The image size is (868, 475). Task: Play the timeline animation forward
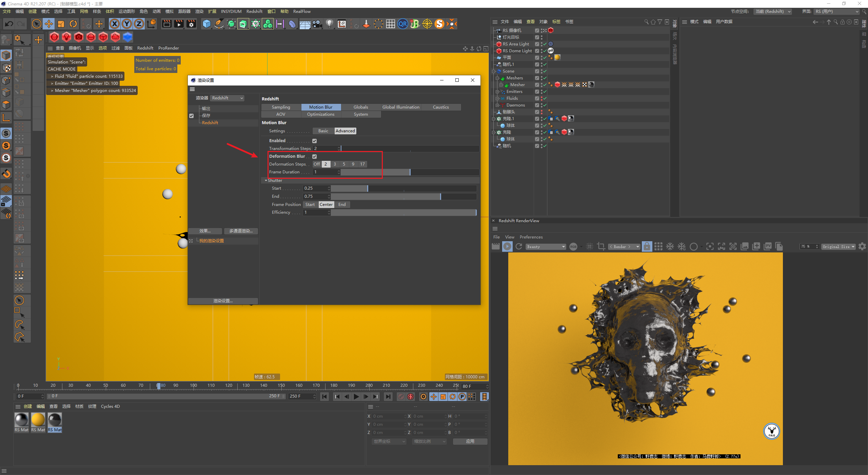(356, 396)
